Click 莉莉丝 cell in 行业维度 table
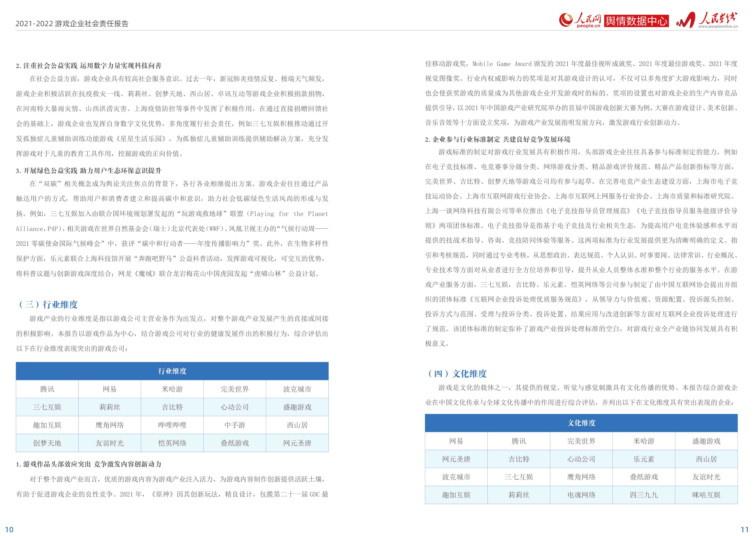Screen dimensions: 756x536 [109, 407]
